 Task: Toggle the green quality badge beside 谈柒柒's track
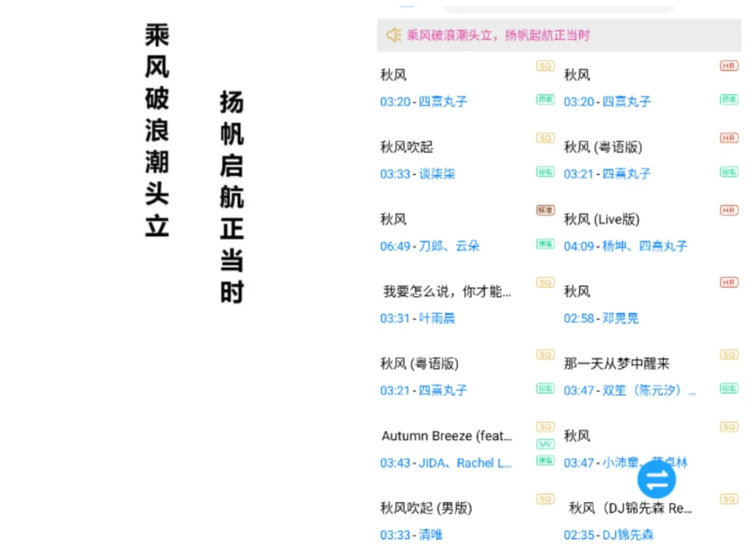[x=545, y=172]
